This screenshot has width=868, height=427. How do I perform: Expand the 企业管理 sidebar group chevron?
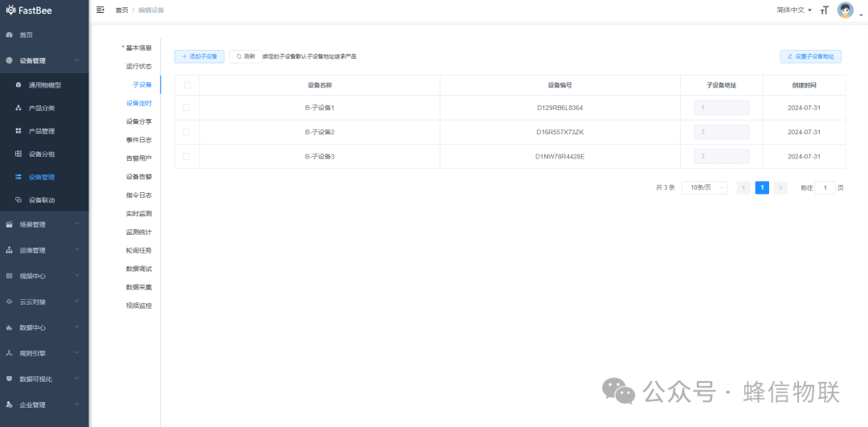click(77, 404)
